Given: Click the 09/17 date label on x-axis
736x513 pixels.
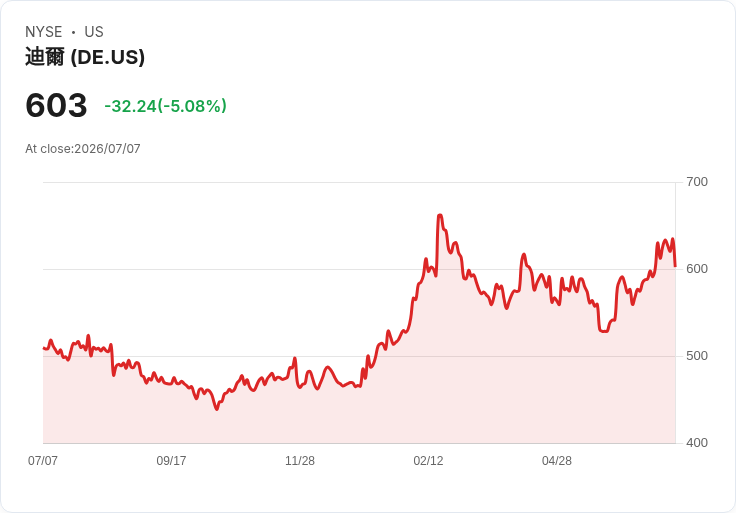Looking at the screenshot, I should pos(171,461).
